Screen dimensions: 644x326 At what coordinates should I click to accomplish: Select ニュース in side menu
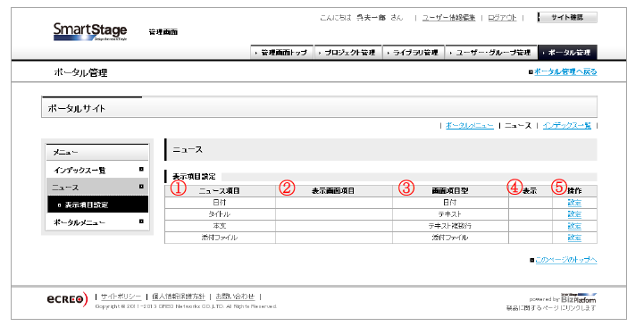coord(97,188)
